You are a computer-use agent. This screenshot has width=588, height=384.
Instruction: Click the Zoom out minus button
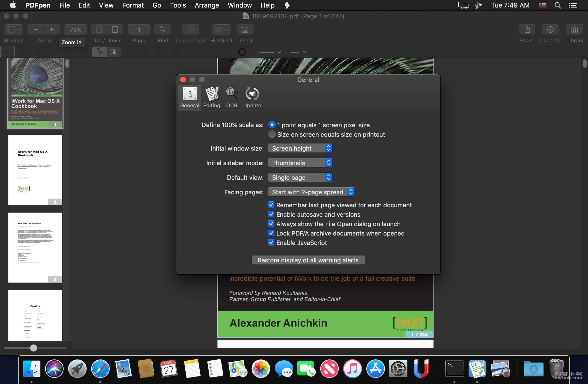pyautogui.click(x=36, y=30)
